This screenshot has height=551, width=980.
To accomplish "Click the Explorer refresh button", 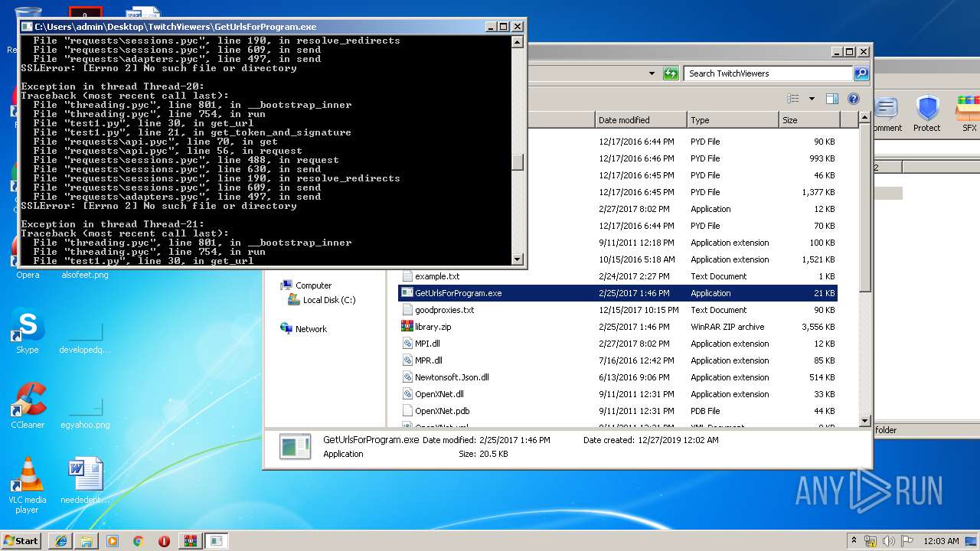I will [x=671, y=73].
